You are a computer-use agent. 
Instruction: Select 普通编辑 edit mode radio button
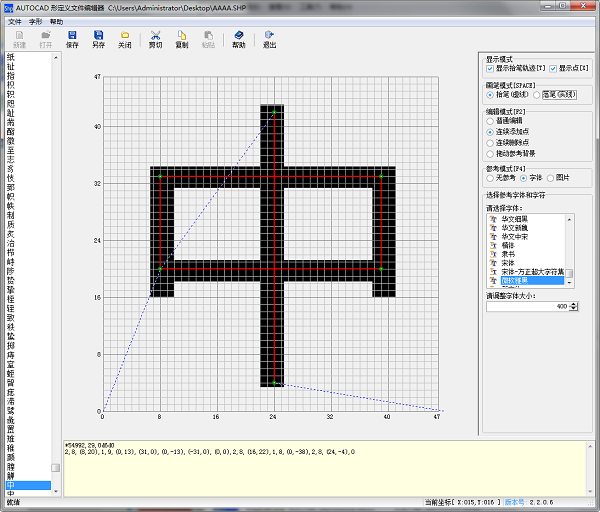490,120
